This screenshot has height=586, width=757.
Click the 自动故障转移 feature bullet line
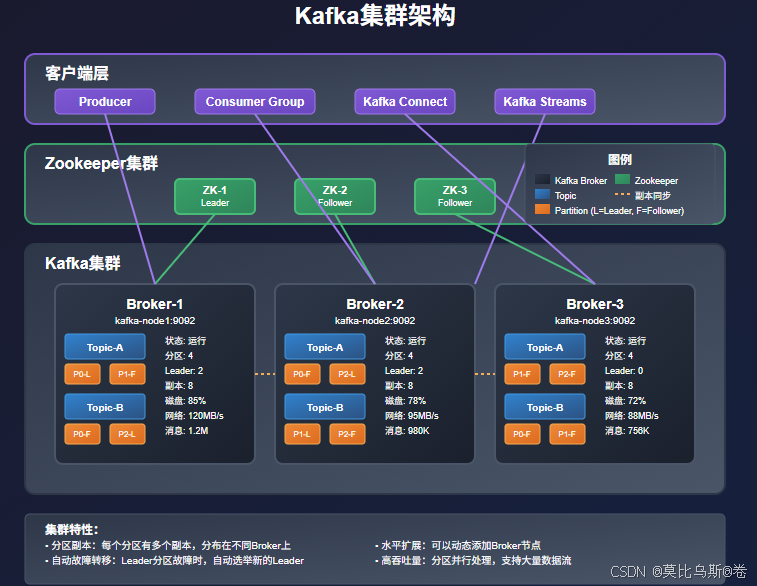point(174,560)
